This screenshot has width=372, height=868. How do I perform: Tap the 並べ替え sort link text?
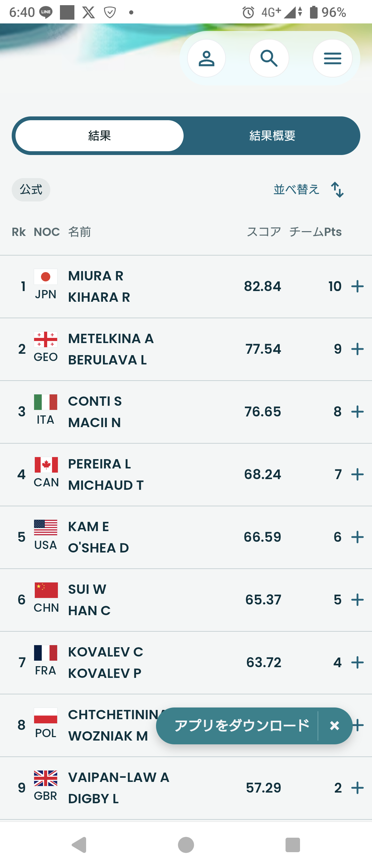coord(296,190)
